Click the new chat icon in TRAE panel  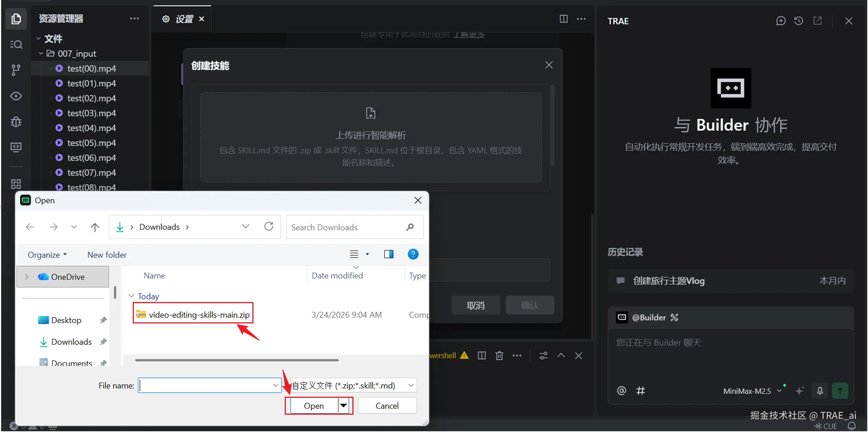coord(781,21)
